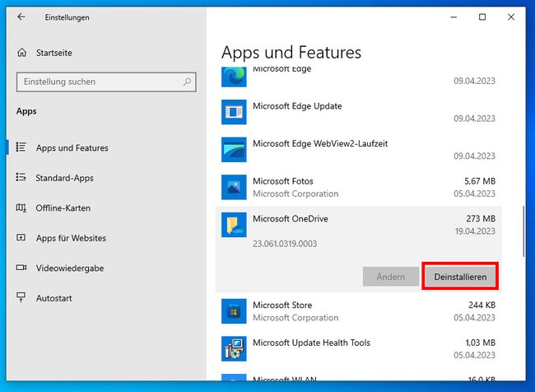This screenshot has height=392, width=535.
Task: Focus the Einstellung suchen search field
Action: tap(106, 82)
